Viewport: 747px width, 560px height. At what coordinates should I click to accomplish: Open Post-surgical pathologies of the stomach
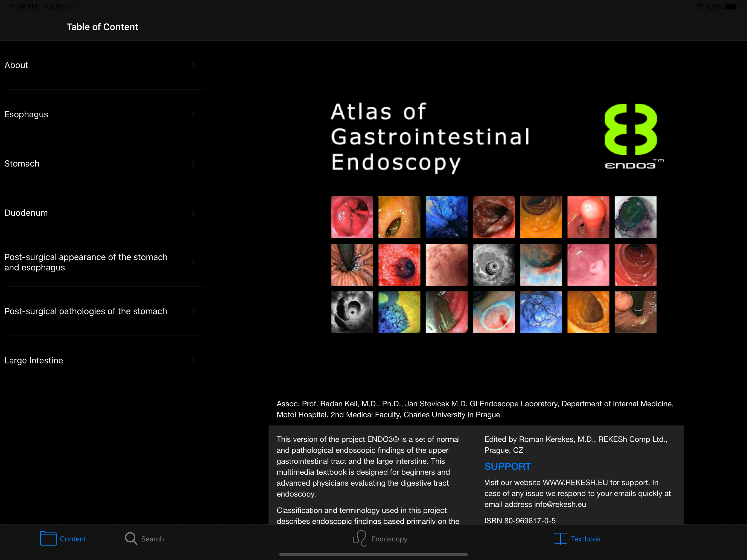(86, 311)
